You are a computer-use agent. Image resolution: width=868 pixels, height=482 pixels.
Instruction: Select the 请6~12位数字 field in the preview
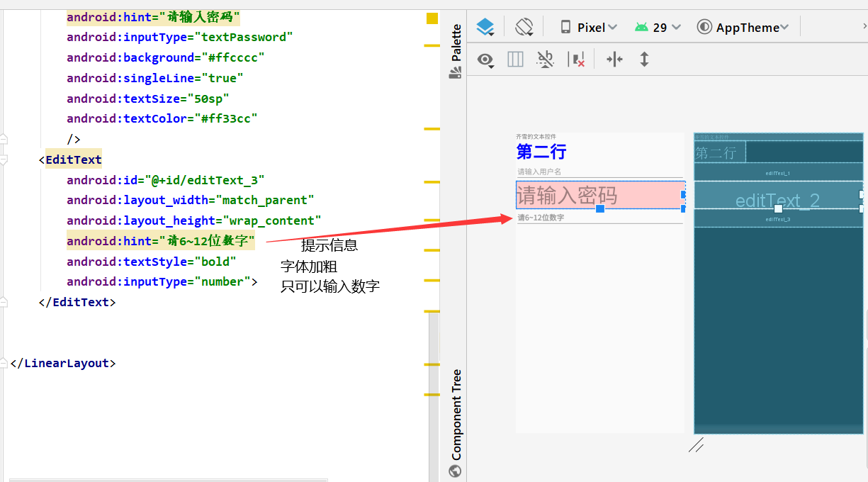[599, 218]
